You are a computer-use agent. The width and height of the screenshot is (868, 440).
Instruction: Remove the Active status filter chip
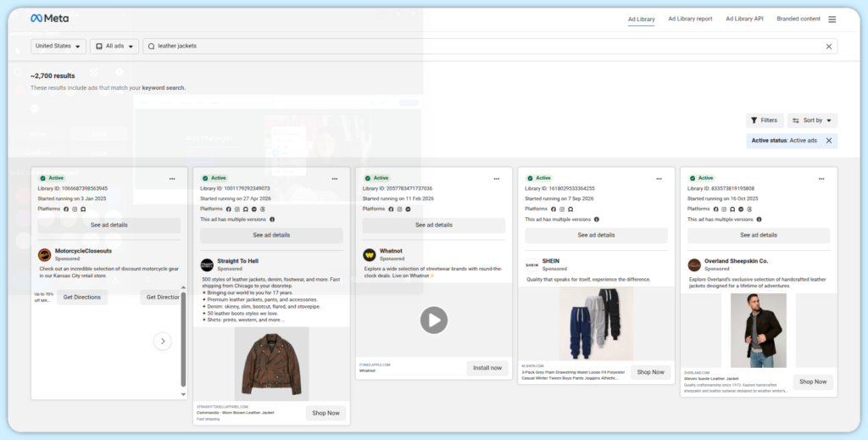[829, 141]
